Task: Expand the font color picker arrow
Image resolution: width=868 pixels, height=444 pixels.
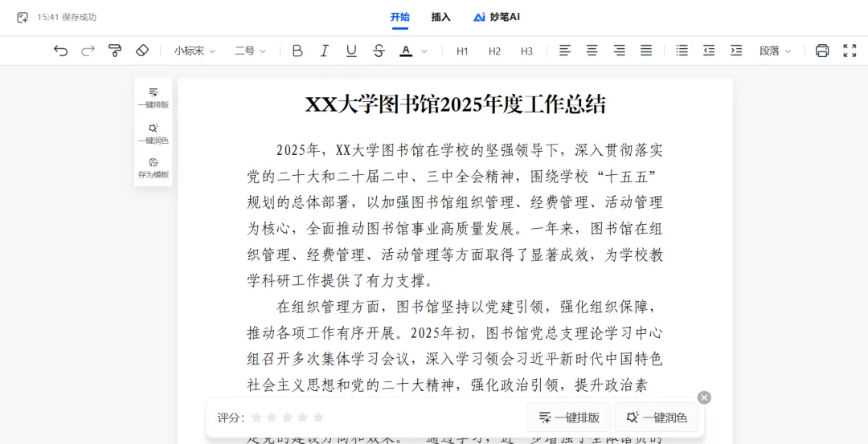Action: coord(424,51)
